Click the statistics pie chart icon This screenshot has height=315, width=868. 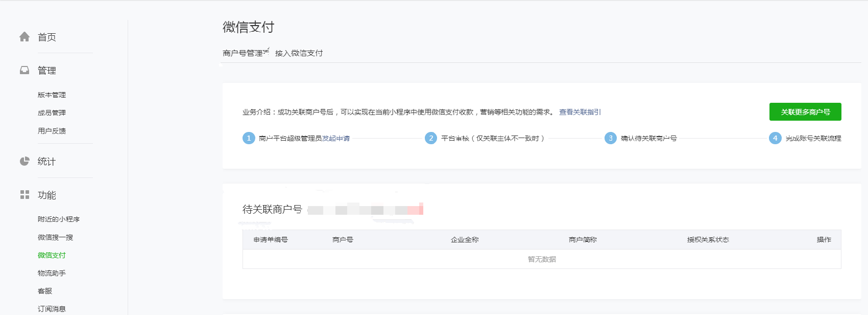25,161
